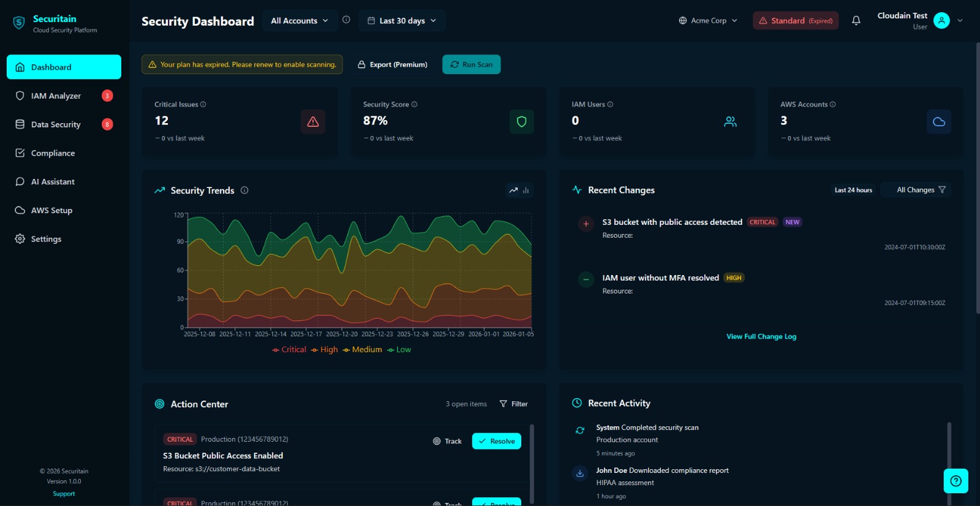This screenshot has width=980, height=506.
Task: Open the All Accounts dropdown
Action: (300, 20)
